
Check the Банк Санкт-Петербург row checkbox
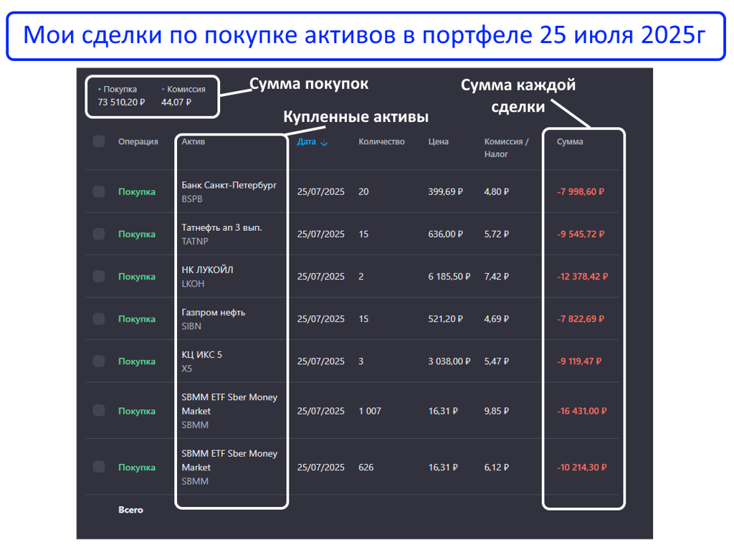[99, 191]
